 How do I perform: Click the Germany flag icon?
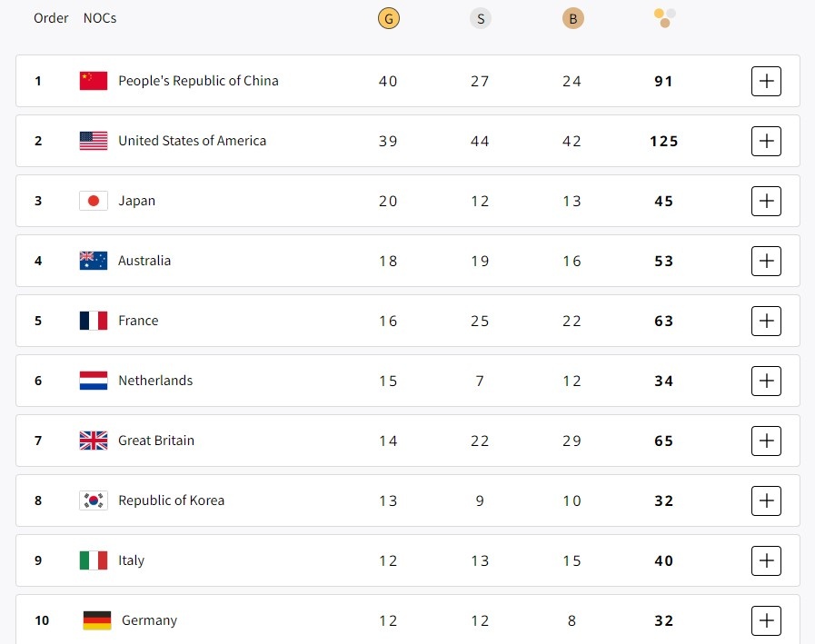[x=93, y=619]
